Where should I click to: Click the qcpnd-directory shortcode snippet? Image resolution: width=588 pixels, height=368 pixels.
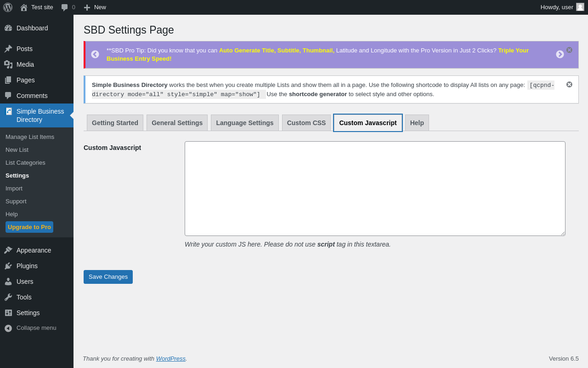click(x=323, y=90)
